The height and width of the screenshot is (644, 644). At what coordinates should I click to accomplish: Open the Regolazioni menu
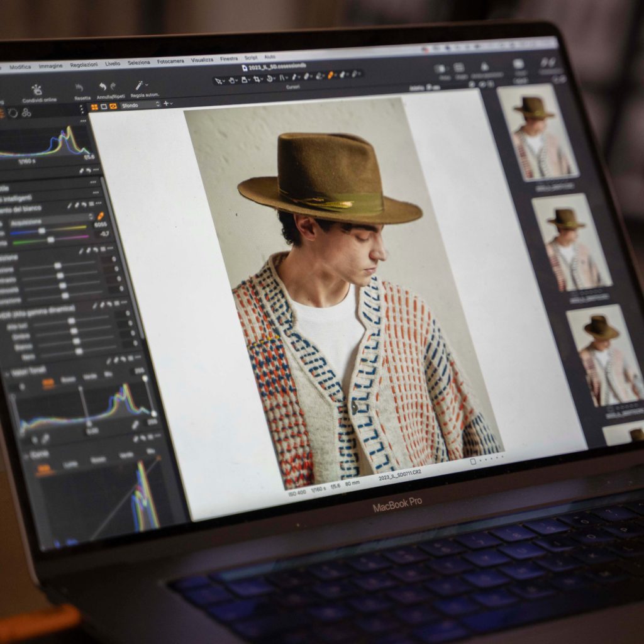(84, 65)
